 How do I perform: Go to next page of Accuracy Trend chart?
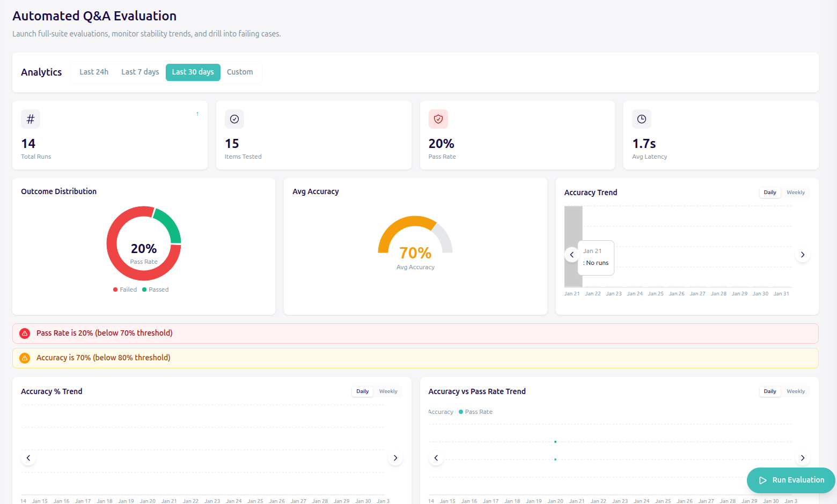coord(802,255)
